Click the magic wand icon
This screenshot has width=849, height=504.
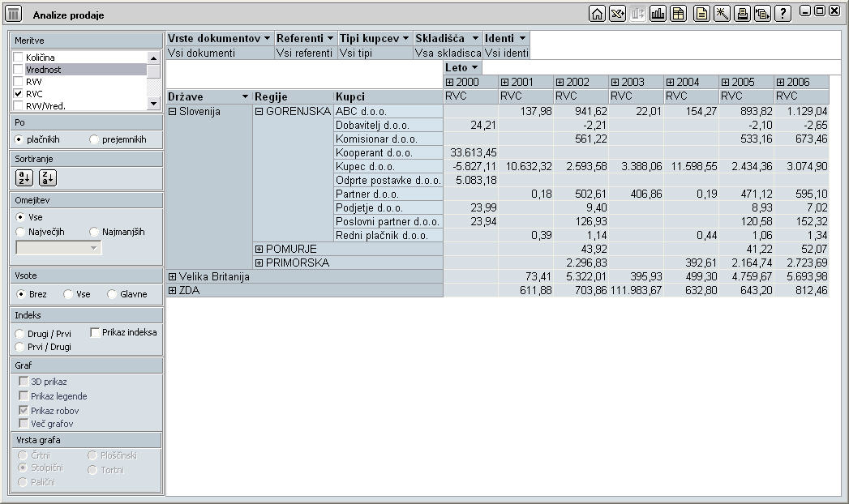(720, 14)
